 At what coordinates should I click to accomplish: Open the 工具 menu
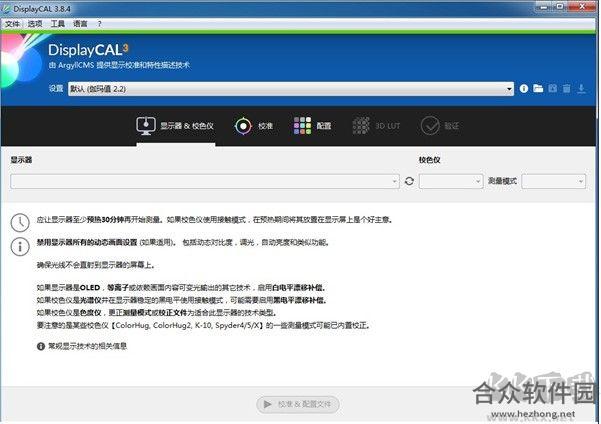[57, 24]
